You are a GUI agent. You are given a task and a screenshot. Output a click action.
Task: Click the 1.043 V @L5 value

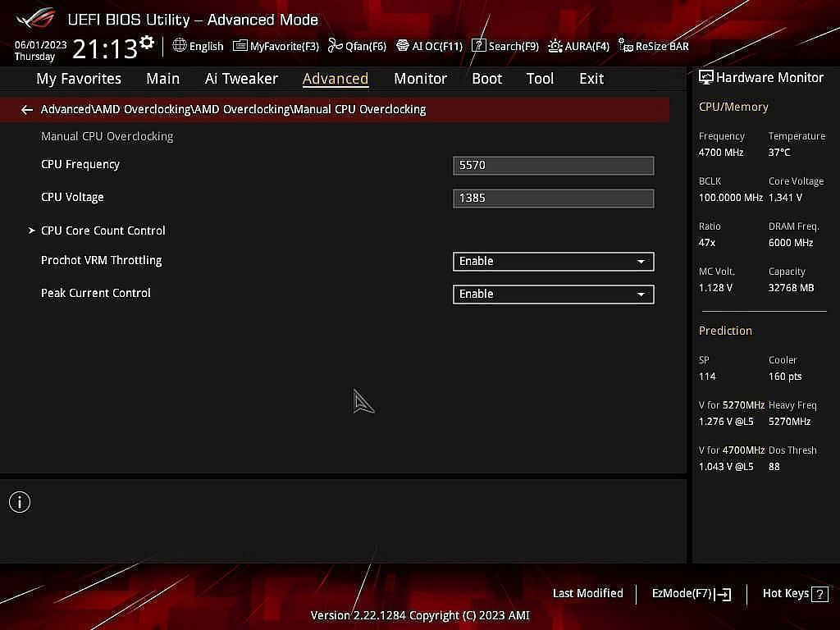point(726,467)
